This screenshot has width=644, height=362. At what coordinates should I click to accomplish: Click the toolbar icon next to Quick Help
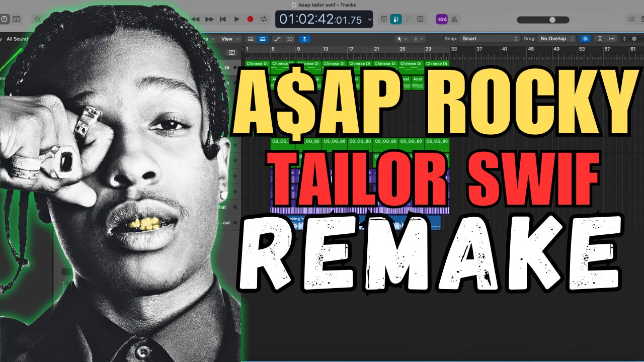pyautogui.click(x=17, y=19)
